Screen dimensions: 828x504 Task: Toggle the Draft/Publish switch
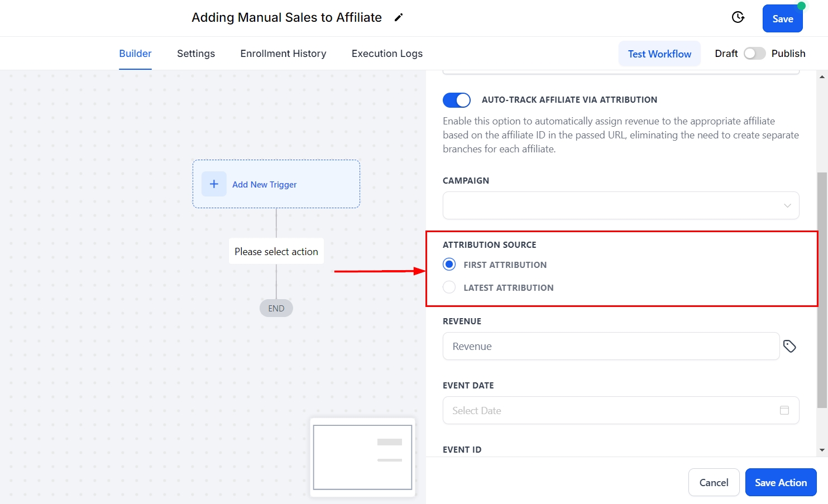click(x=754, y=54)
